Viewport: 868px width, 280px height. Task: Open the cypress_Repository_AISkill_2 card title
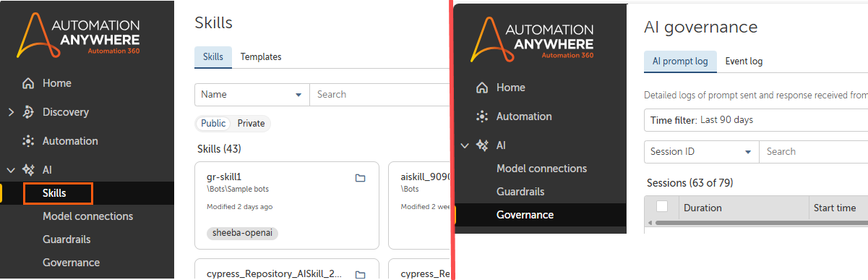point(275,274)
